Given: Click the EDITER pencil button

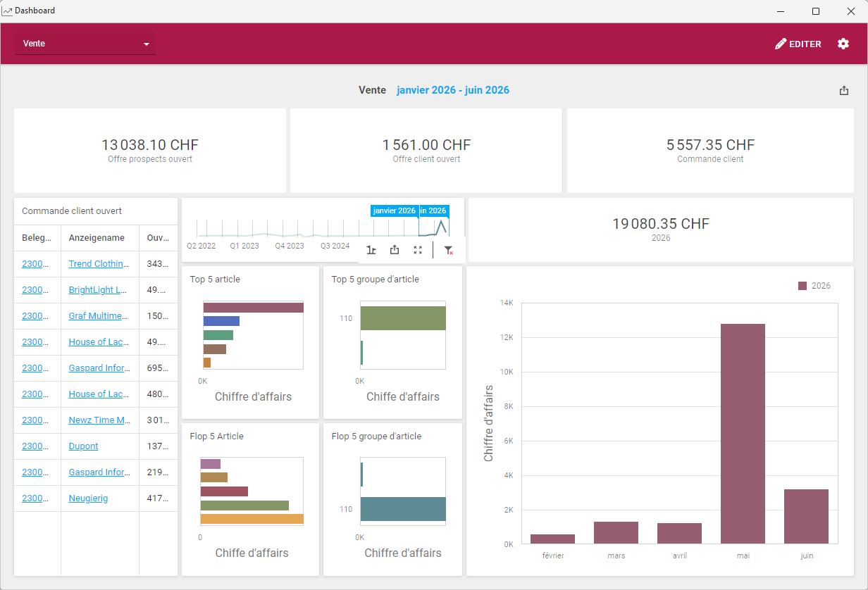Looking at the screenshot, I should (x=798, y=44).
